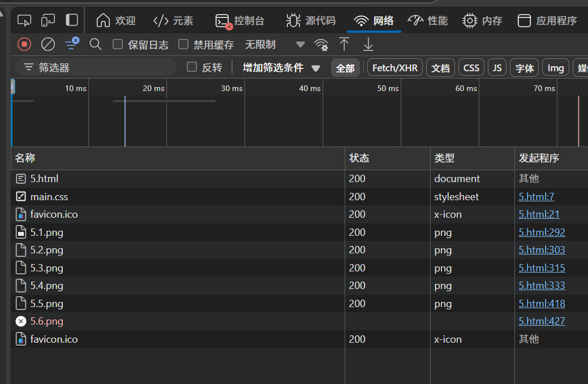Click the inspect element picker icon
The image size is (588, 384).
pos(24,21)
